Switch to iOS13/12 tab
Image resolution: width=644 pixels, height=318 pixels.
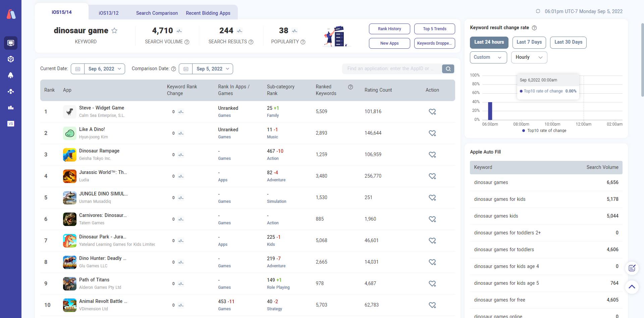109,13
